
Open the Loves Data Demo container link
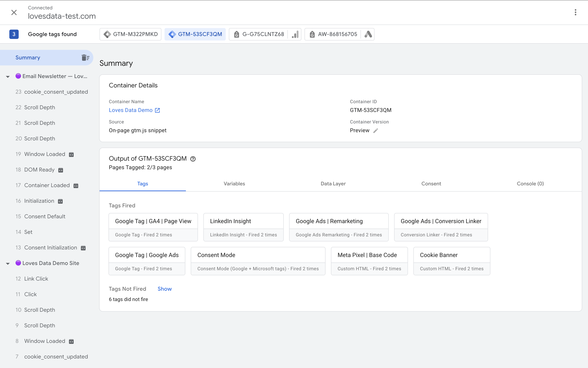pyautogui.click(x=131, y=110)
